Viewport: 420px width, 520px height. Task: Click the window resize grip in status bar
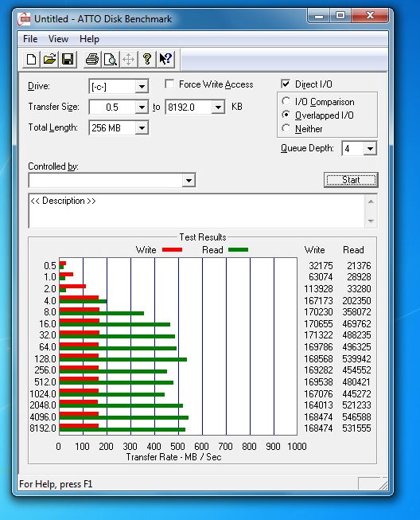383,485
